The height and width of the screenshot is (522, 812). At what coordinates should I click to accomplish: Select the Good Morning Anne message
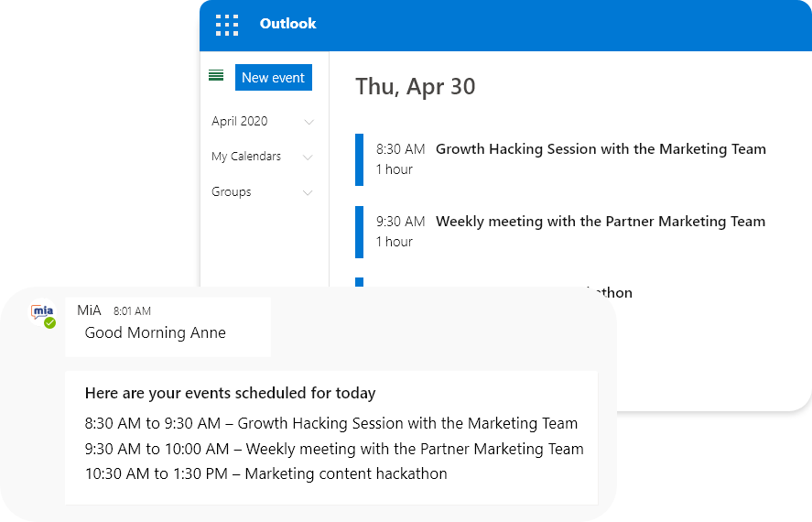pyautogui.click(x=156, y=332)
